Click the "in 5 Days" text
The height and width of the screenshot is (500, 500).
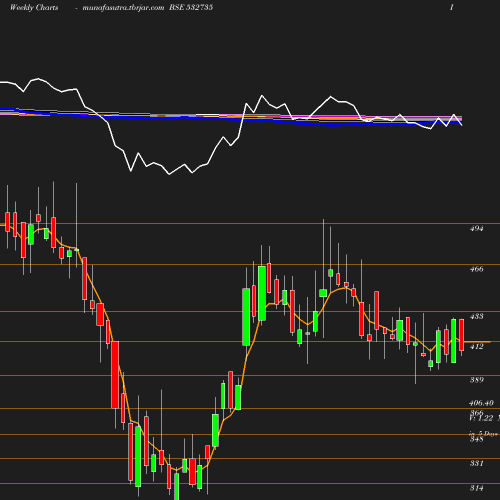click(x=484, y=434)
